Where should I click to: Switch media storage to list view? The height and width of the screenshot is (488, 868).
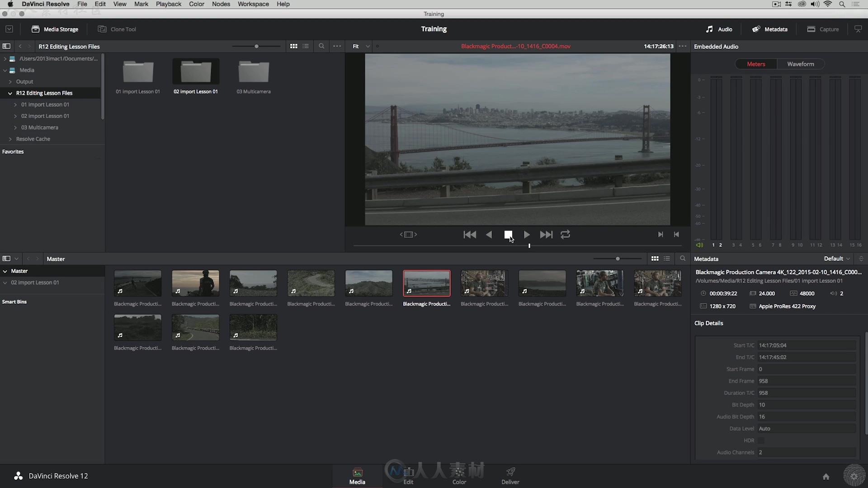tap(306, 46)
